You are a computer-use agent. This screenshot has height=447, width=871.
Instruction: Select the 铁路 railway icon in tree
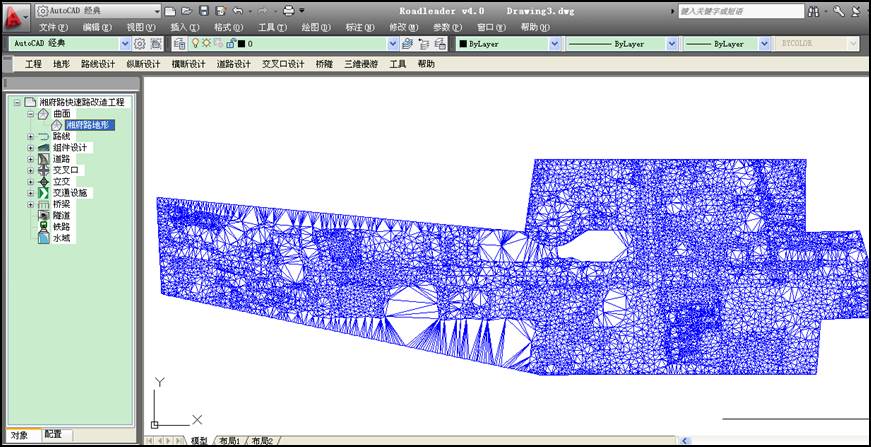pyautogui.click(x=44, y=227)
